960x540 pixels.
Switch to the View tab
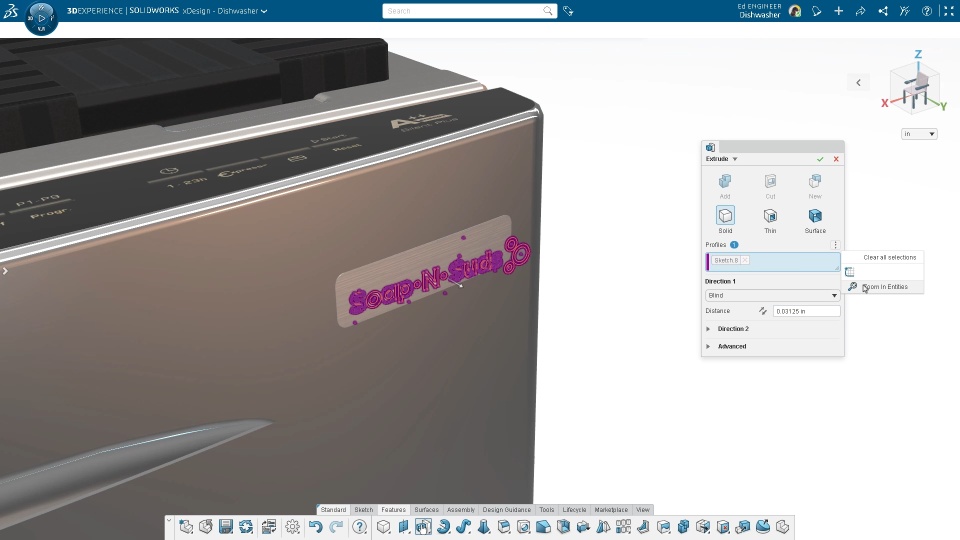point(642,509)
